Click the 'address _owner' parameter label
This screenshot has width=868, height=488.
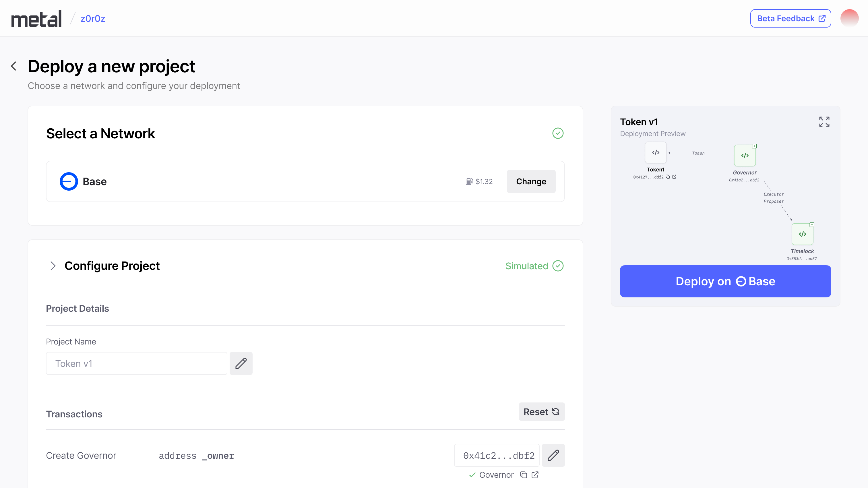[196, 456]
